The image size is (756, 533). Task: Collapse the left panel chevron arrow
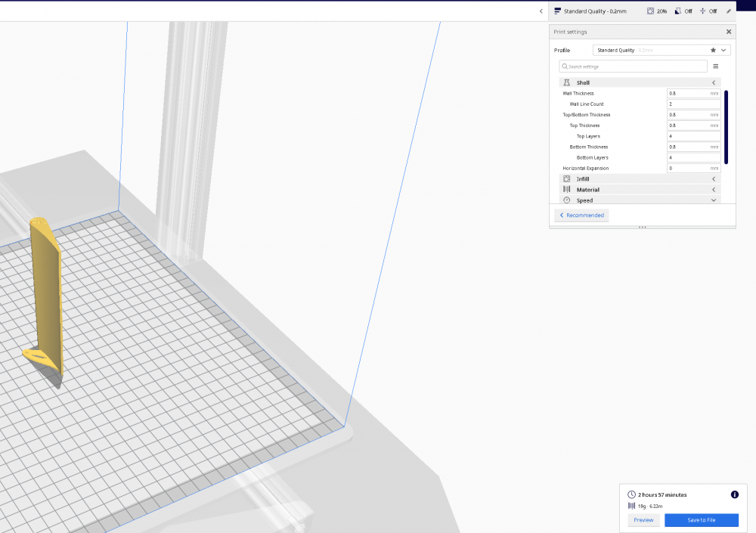tap(541, 11)
